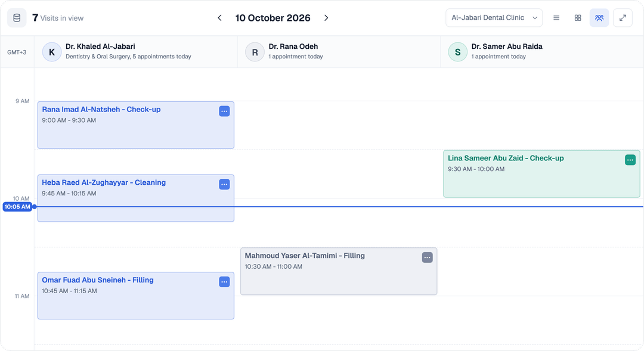This screenshot has width=644, height=351.
Task: Switch to grid view icon
Action: coord(578,18)
